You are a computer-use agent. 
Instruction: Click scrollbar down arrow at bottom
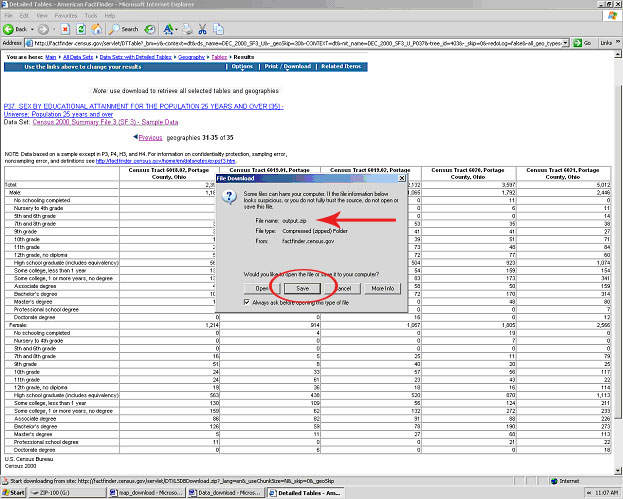coord(618,471)
